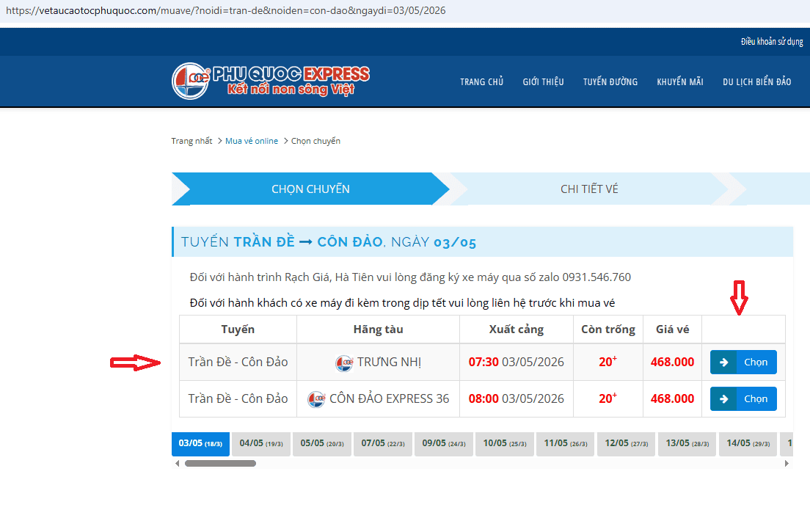Screen dimensions: 810x532
Task: Click the 08:00 03/05/2026 departure time
Action: point(516,398)
